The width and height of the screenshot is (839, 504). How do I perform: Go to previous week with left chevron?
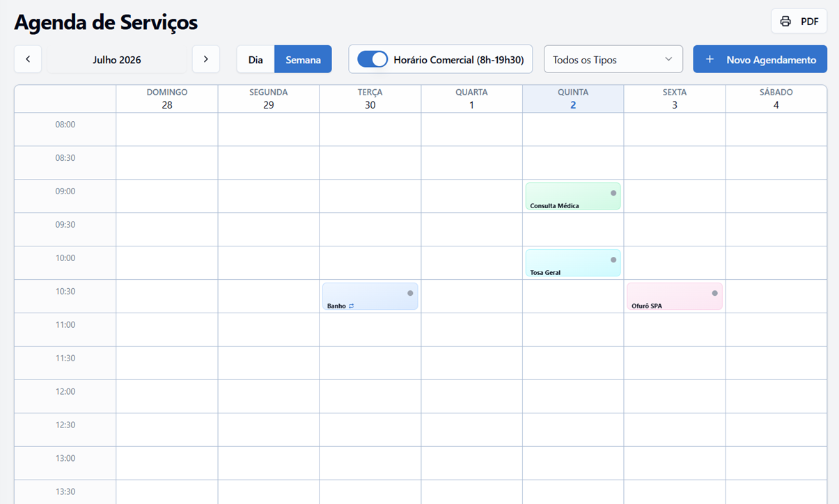(x=28, y=59)
